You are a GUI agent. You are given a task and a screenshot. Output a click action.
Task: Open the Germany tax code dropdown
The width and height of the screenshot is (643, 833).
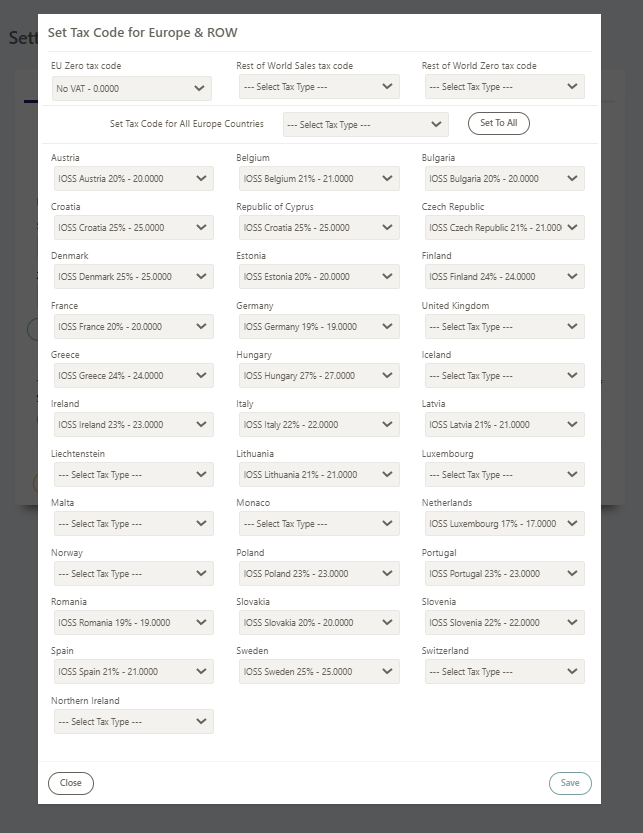pos(319,327)
